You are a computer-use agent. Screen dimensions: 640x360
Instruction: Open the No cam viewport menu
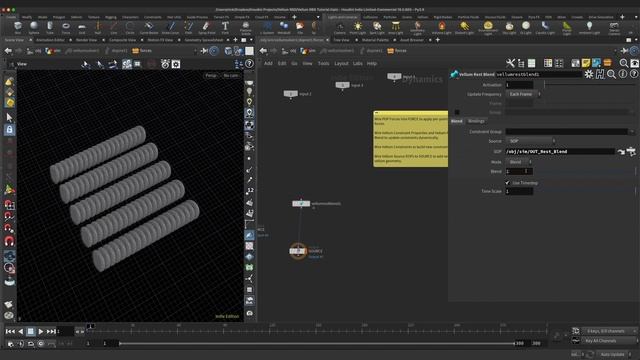(231, 76)
